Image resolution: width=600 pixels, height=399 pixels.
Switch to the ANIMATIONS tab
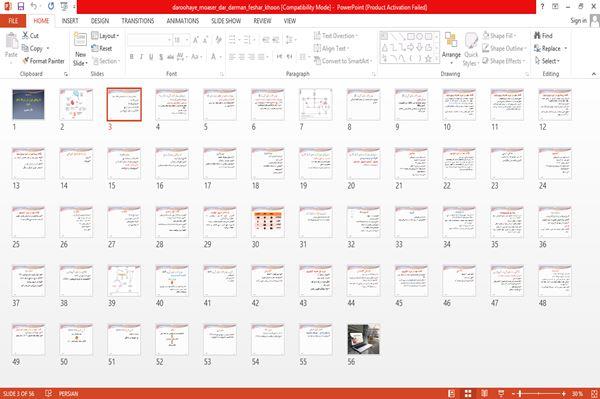point(183,21)
